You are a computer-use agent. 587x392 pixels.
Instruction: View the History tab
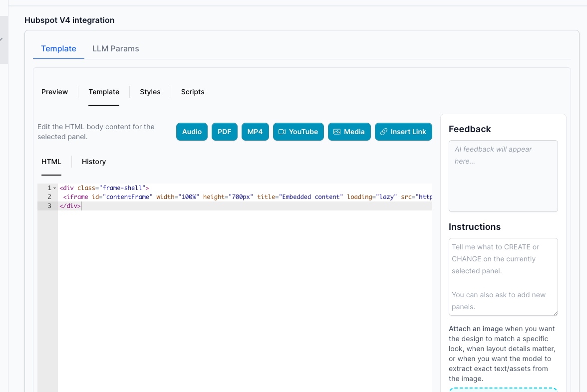(x=94, y=162)
